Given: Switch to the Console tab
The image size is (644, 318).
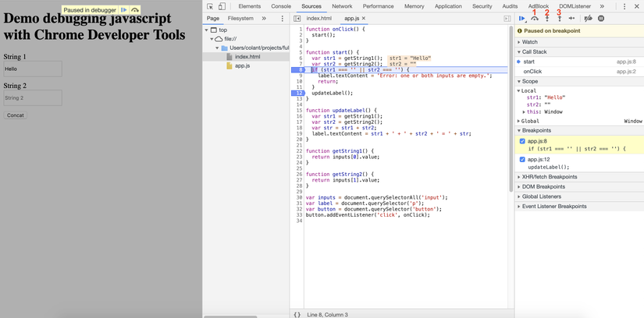Looking at the screenshot, I should (x=280, y=6).
